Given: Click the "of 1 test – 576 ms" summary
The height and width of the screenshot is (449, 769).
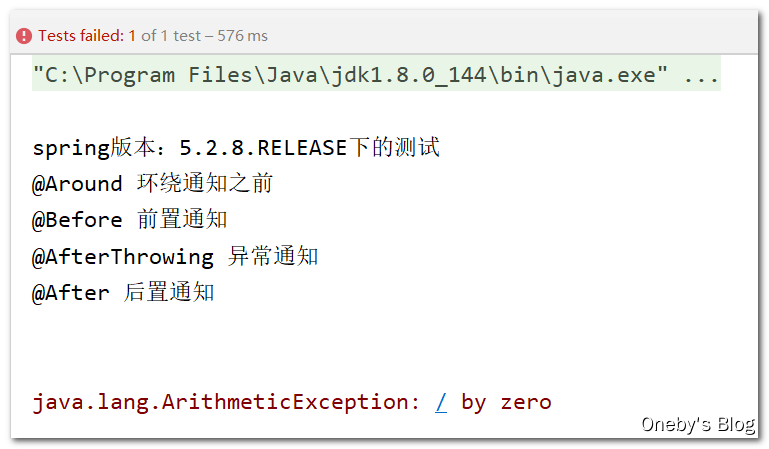Looking at the screenshot, I should [205, 36].
